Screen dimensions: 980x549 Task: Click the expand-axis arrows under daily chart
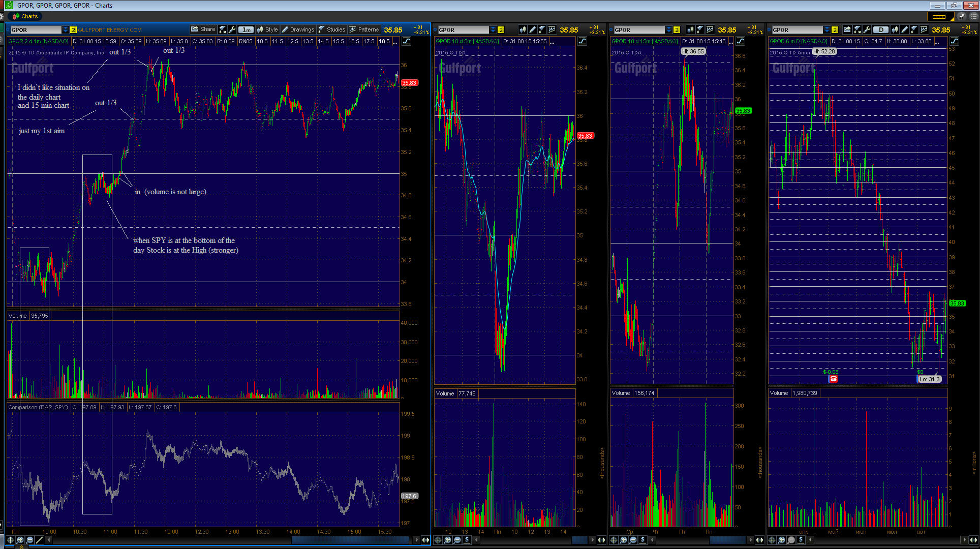point(973,540)
